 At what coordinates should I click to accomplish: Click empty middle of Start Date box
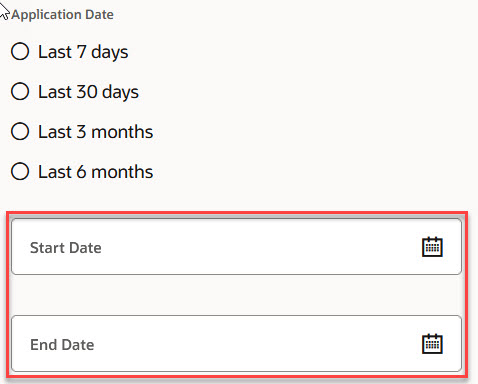point(260,247)
